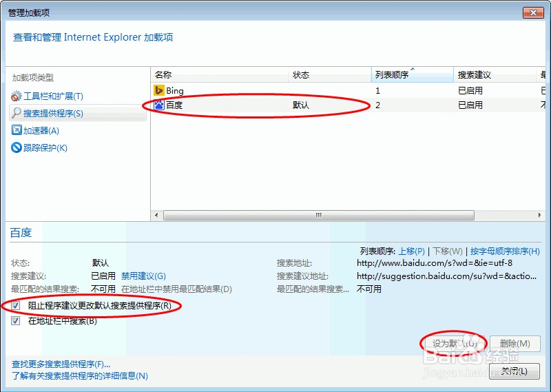
Task: Sort by 名称 column header
Action: pos(220,74)
